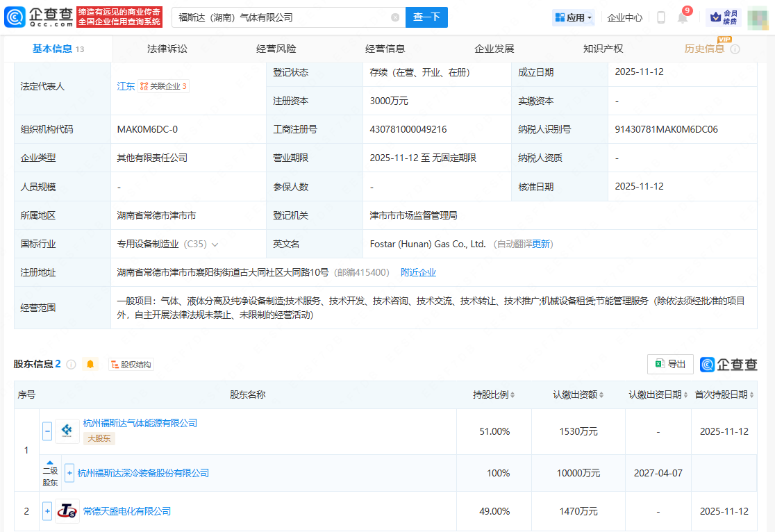Click info icon next to 股东信息
775x532 pixels.
pos(71,365)
